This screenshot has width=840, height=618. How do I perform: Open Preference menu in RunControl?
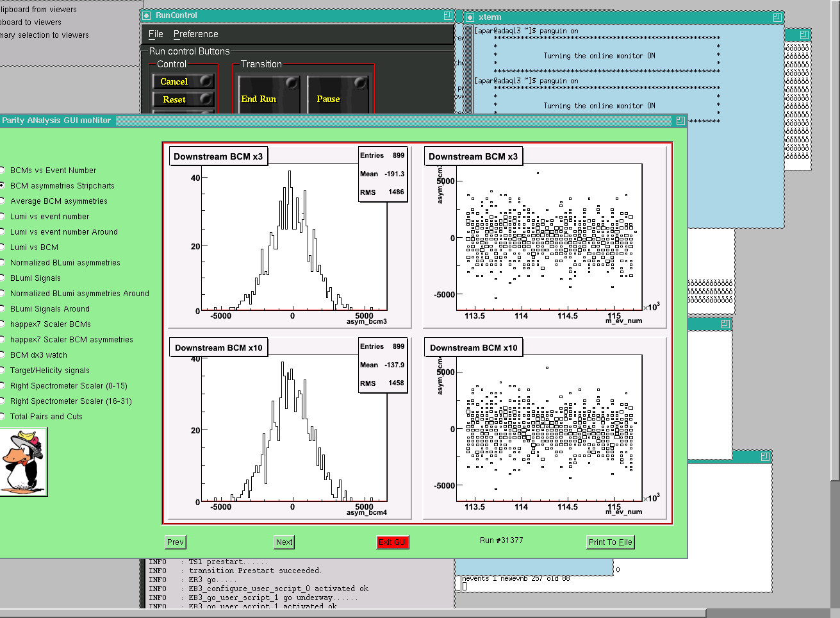click(x=195, y=34)
